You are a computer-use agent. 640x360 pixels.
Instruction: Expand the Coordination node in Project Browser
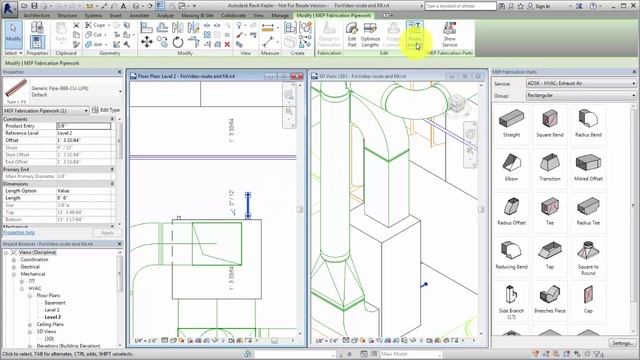point(14,260)
